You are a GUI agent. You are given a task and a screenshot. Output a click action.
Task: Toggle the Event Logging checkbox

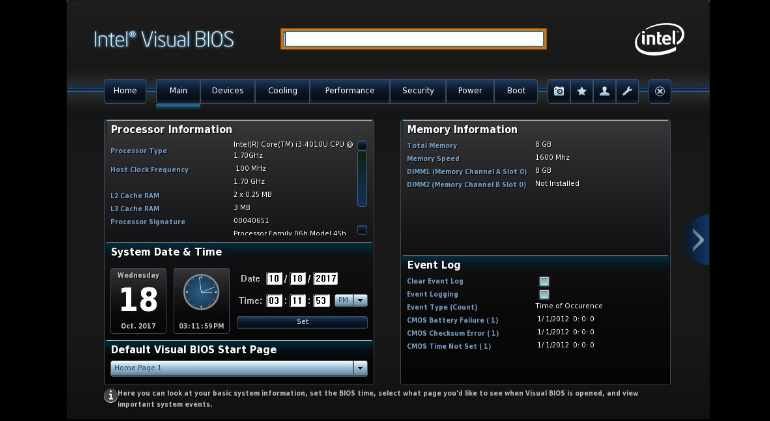[x=544, y=294]
